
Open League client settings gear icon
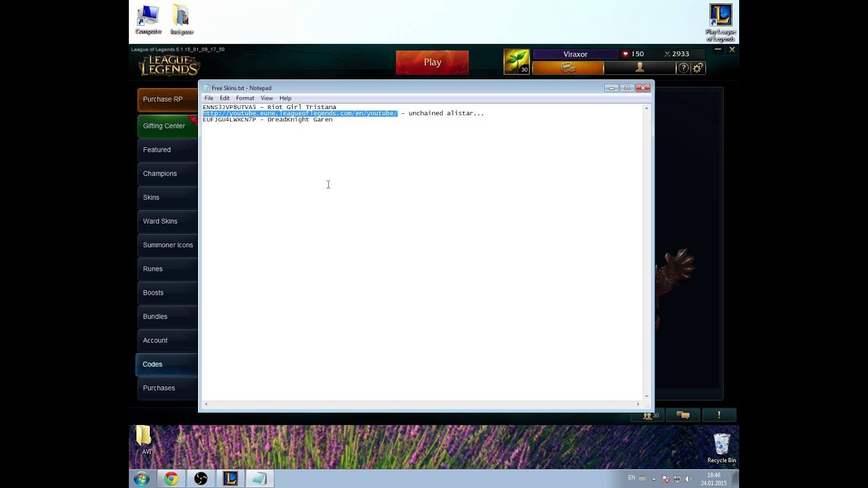tap(698, 68)
